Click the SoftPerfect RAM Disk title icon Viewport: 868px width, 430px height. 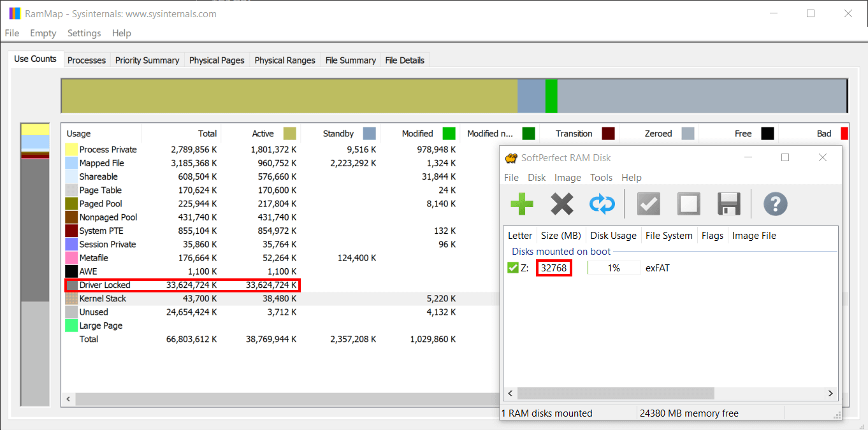[x=510, y=158]
